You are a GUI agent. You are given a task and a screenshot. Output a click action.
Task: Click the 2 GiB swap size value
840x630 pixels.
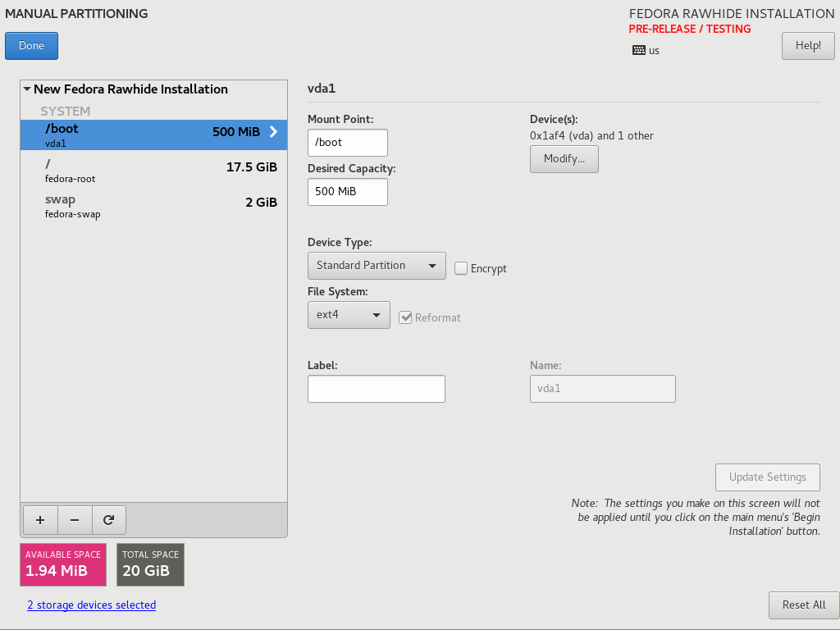pos(262,203)
